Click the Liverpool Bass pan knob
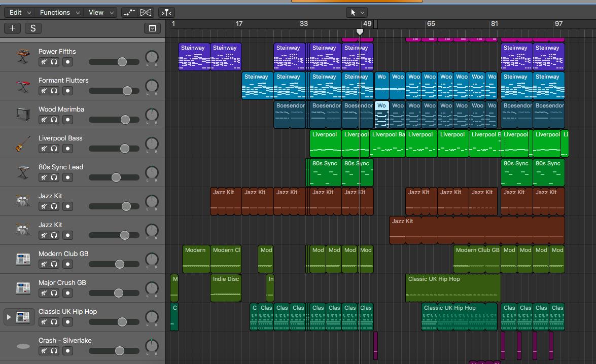Viewport: 596px width, 364px height. pyautogui.click(x=152, y=143)
